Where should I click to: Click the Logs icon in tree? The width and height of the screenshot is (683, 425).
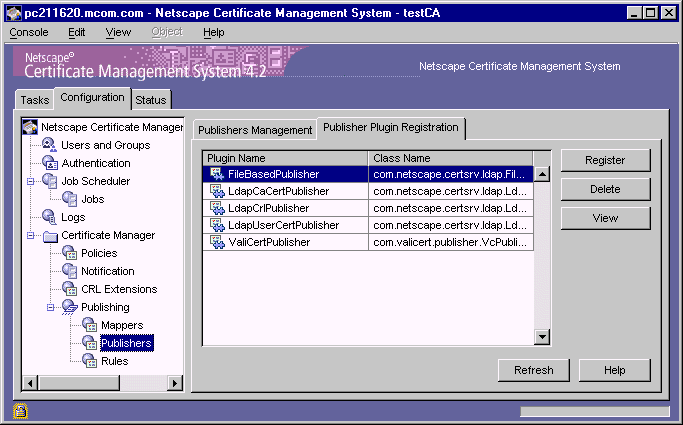tap(49, 217)
